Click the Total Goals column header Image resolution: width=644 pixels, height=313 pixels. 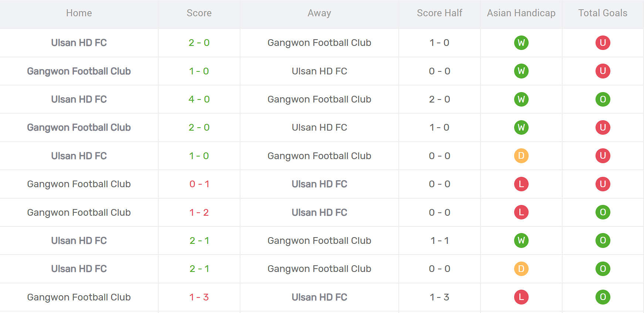pos(603,13)
